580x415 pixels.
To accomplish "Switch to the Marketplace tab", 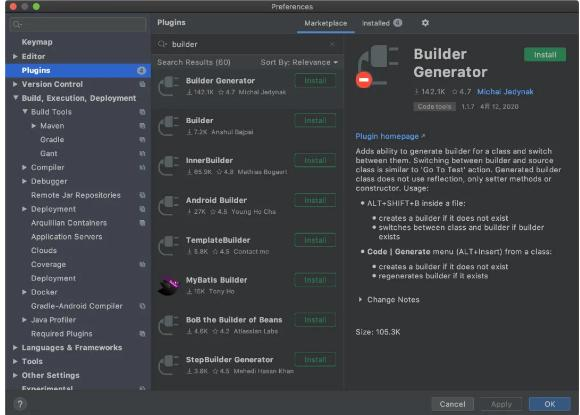I will pos(326,23).
